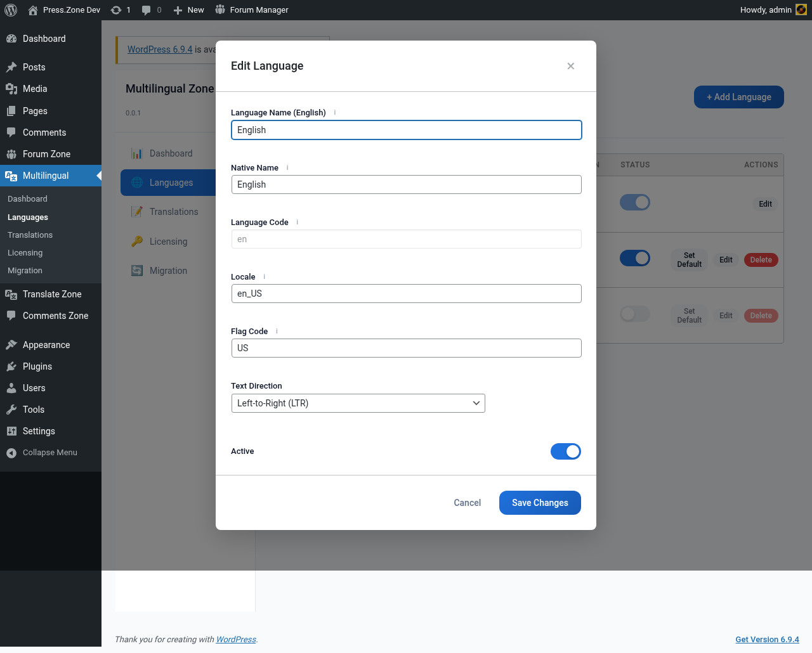
Task: Toggle status switch in first language row
Action: pyautogui.click(x=635, y=202)
